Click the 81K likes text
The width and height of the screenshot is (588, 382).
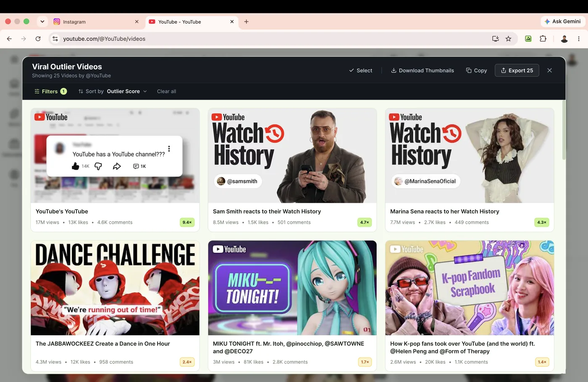click(x=254, y=362)
